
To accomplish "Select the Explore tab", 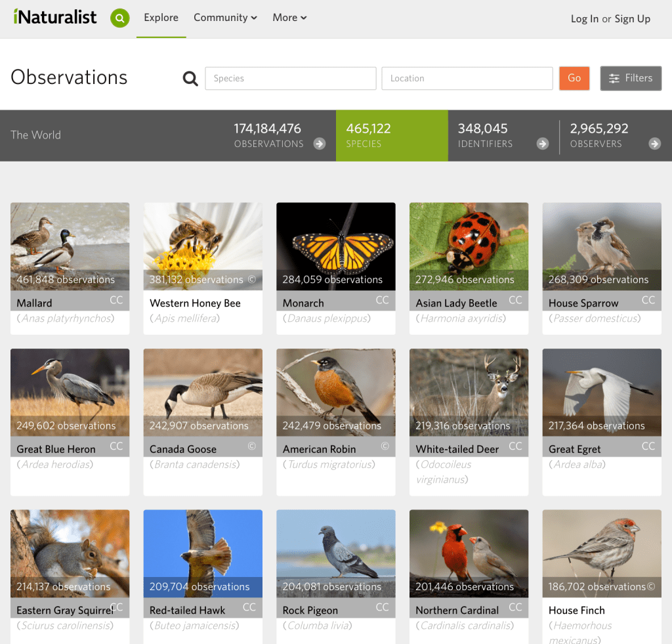I will [x=161, y=18].
